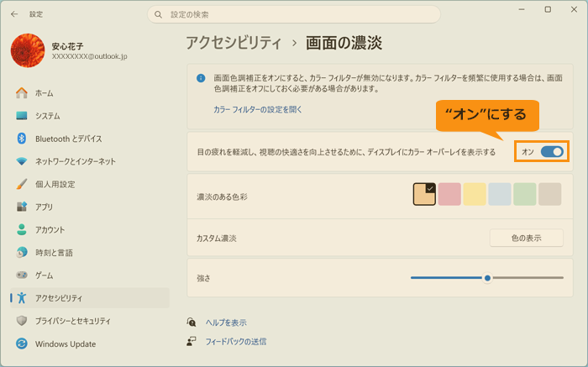The width and height of the screenshot is (588, 367).
Task: Click the 色の表示 button
Action: click(x=526, y=238)
